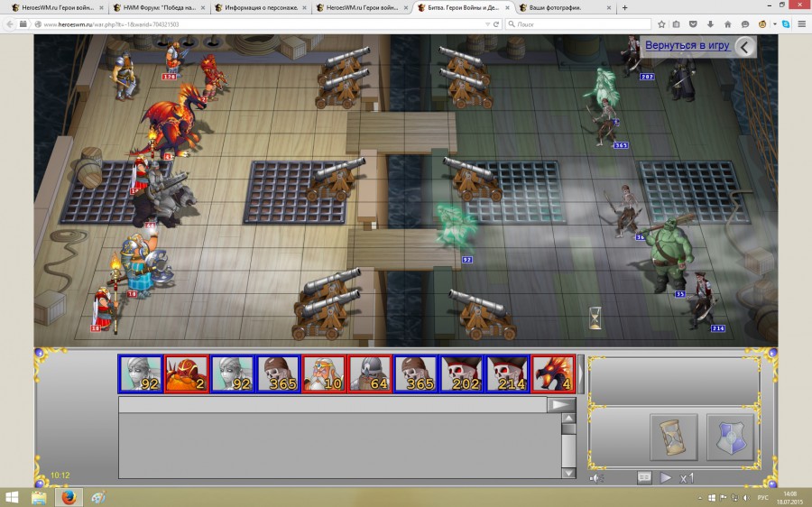Open the Windows Start button
The image size is (812, 507).
(x=12, y=498)
